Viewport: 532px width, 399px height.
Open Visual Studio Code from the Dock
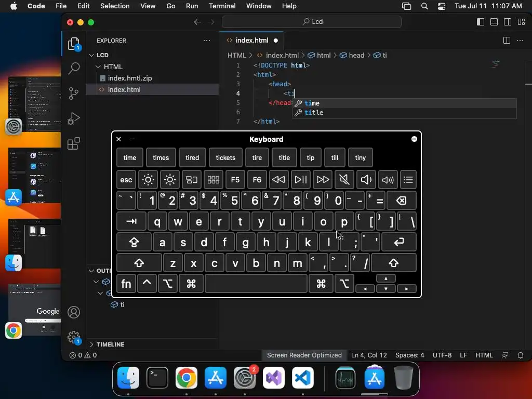303,378
